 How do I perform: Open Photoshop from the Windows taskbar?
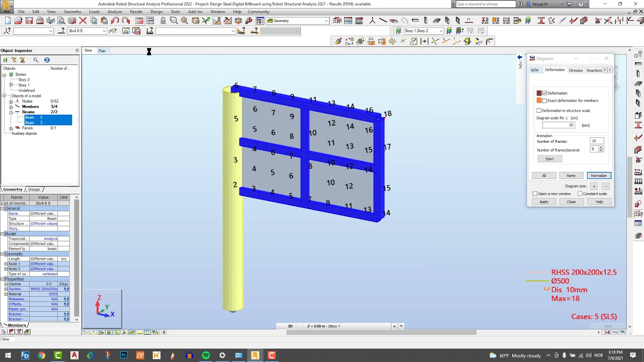(x=124, y=355)
